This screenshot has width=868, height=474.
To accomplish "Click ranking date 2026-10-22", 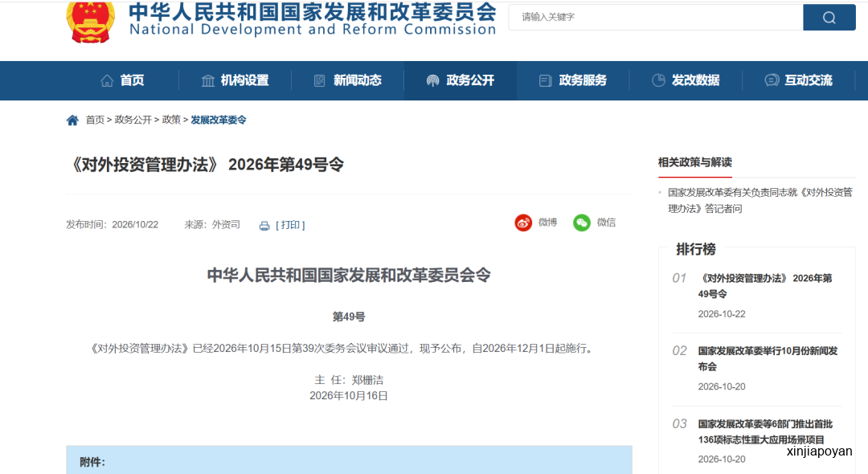I will click(x=721, y=314).
